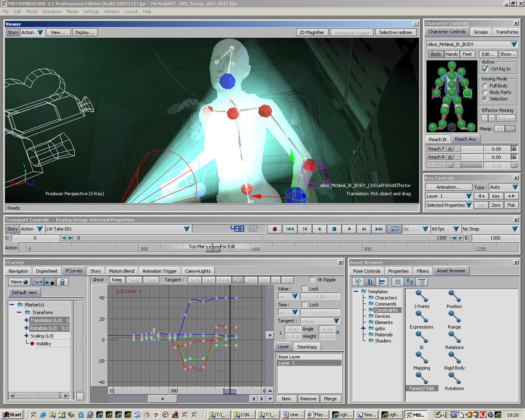Adjust the Reach T slider
This screenshot has width=525, height=420.
pyautogui.click(x=467, y=149)
